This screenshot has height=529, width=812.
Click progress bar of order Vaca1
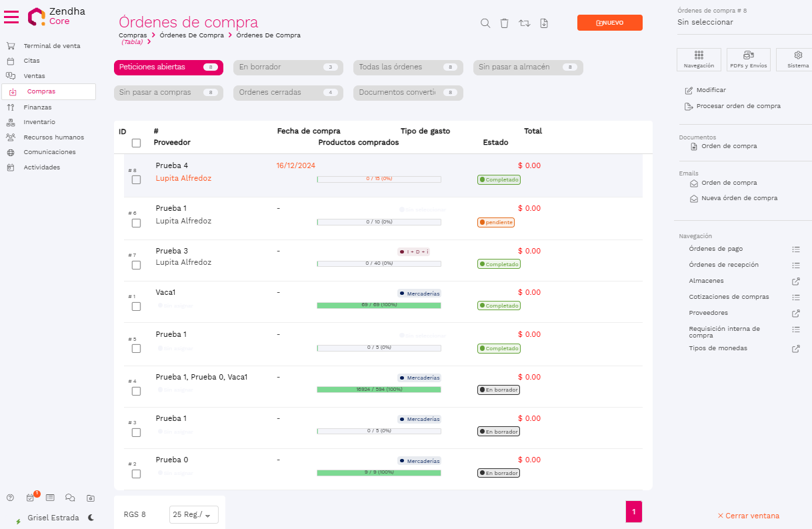tap(379, 305)
